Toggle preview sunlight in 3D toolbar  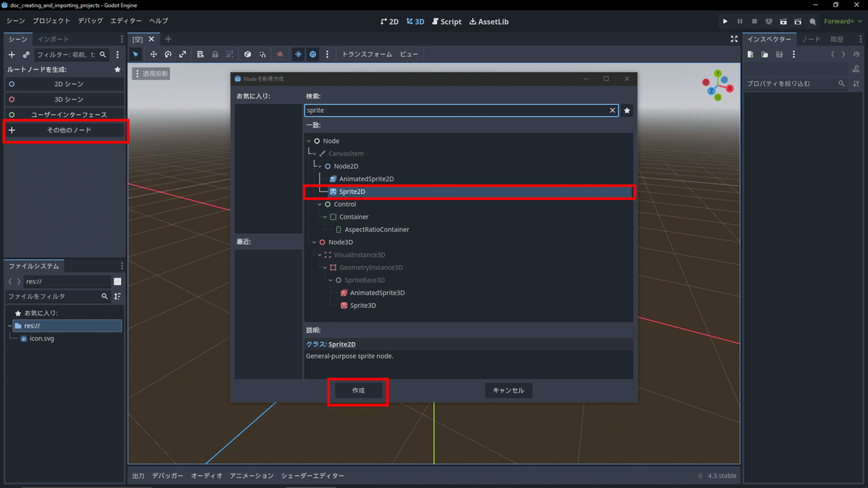coord(298,54)
